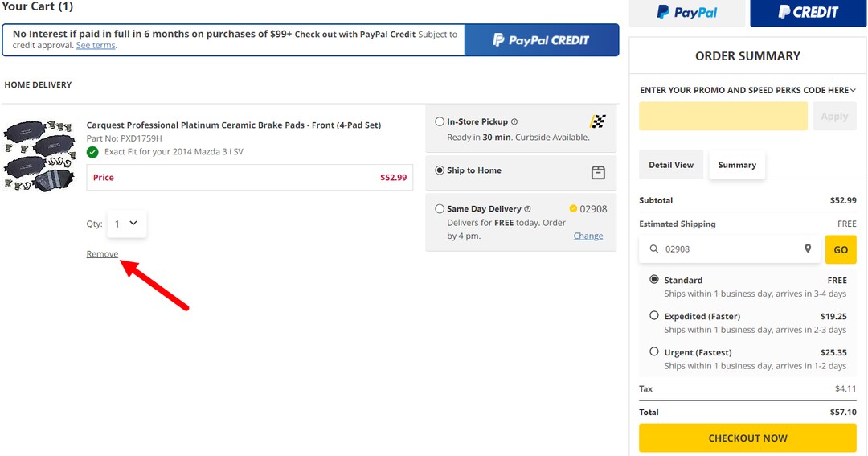
Task: Click the HOME DELIVERY heading
Action: pyautogui.click(x=39, y=84)
